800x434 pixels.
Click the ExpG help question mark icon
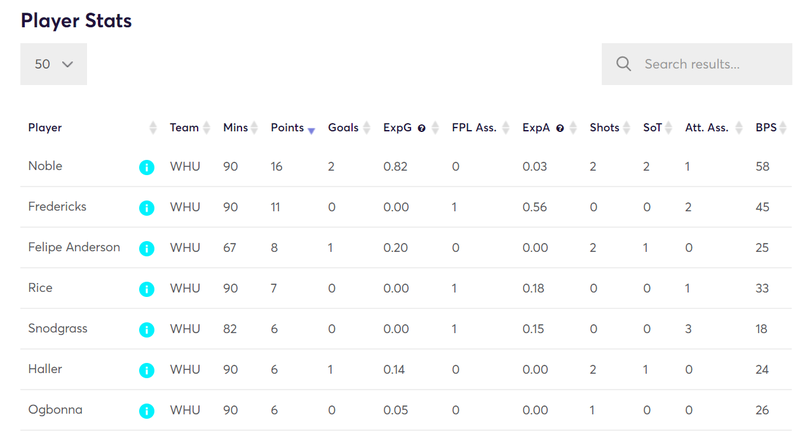click(421, 129)
